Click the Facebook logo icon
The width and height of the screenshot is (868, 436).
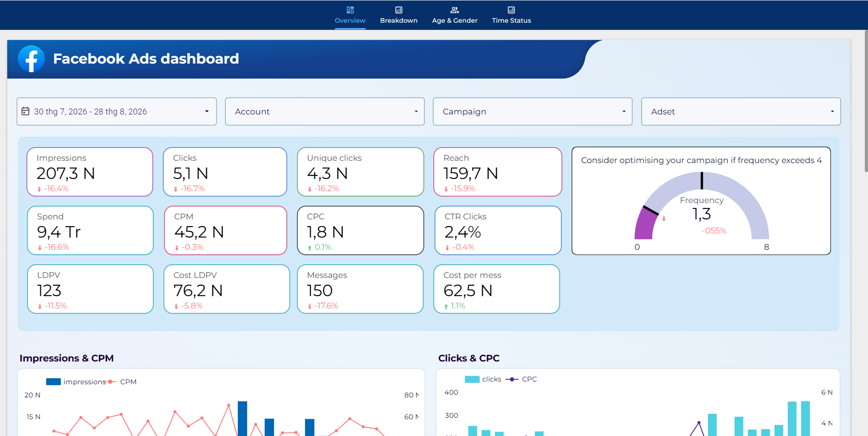tap(31, 59)
